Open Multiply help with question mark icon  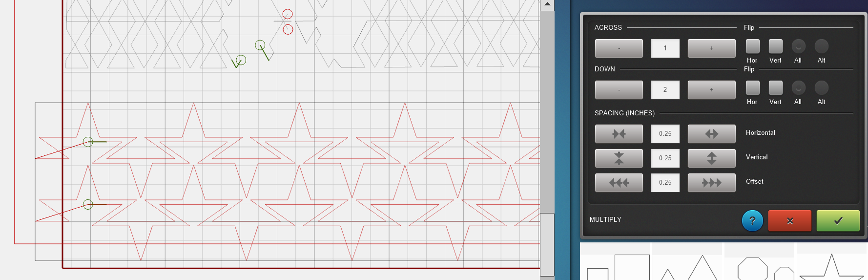752,220
